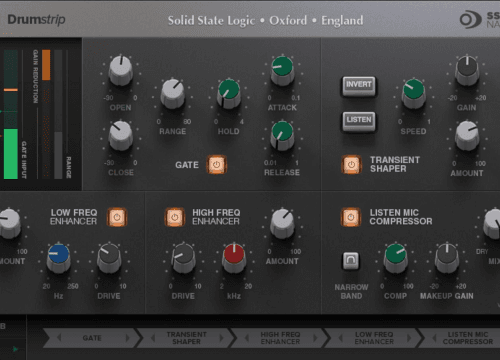Click left arrow on LOW FREQ ENHANCER order block
Image resolution: width=500 pixels, height=360 pixels.
point(341,338)
